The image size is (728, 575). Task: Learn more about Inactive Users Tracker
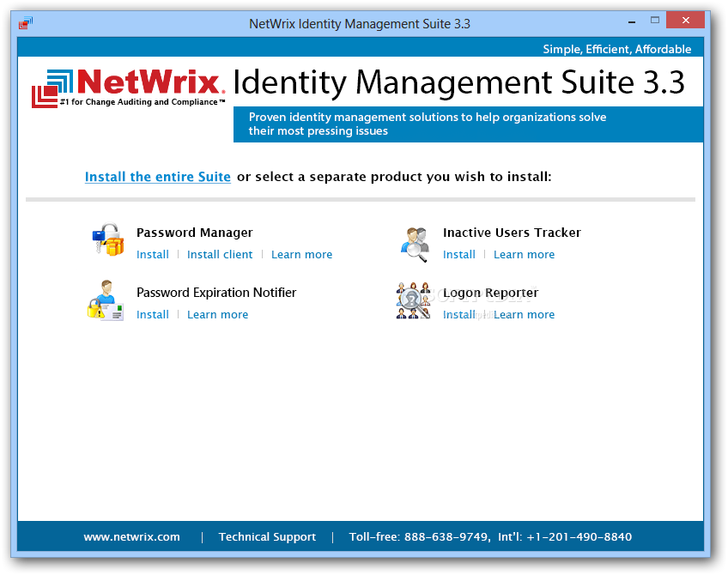click(524, 254)
